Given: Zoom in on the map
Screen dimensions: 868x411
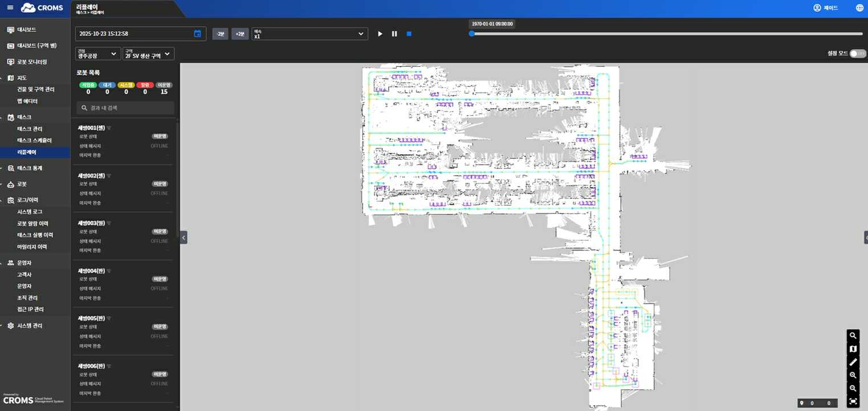Looking at the screenshot, I should click(x=853, y=375).
